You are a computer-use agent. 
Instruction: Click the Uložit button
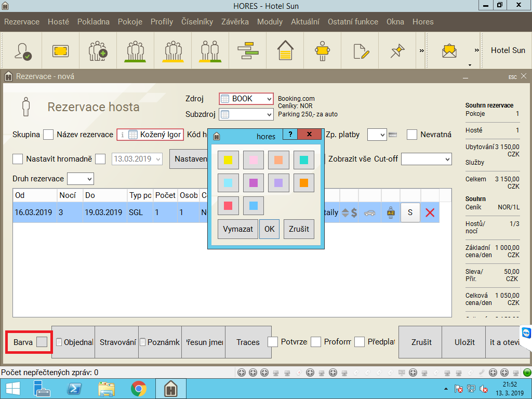point(464,342)
